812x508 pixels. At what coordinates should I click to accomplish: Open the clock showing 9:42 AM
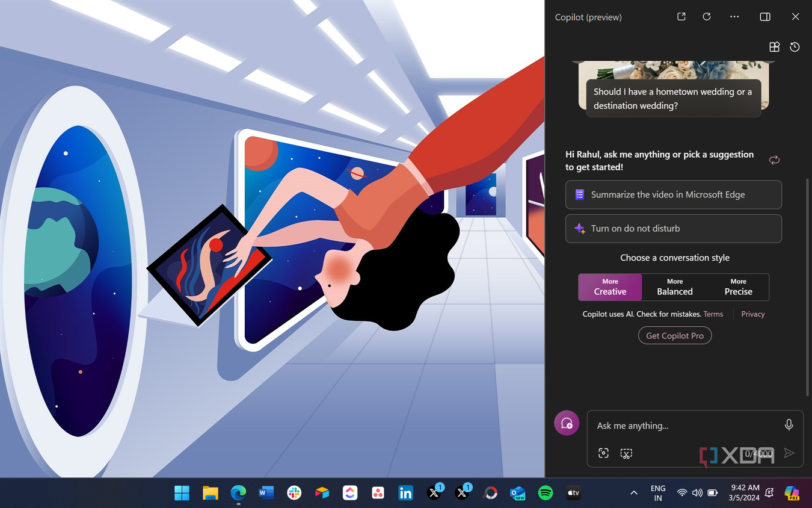(x=745, y=493)
